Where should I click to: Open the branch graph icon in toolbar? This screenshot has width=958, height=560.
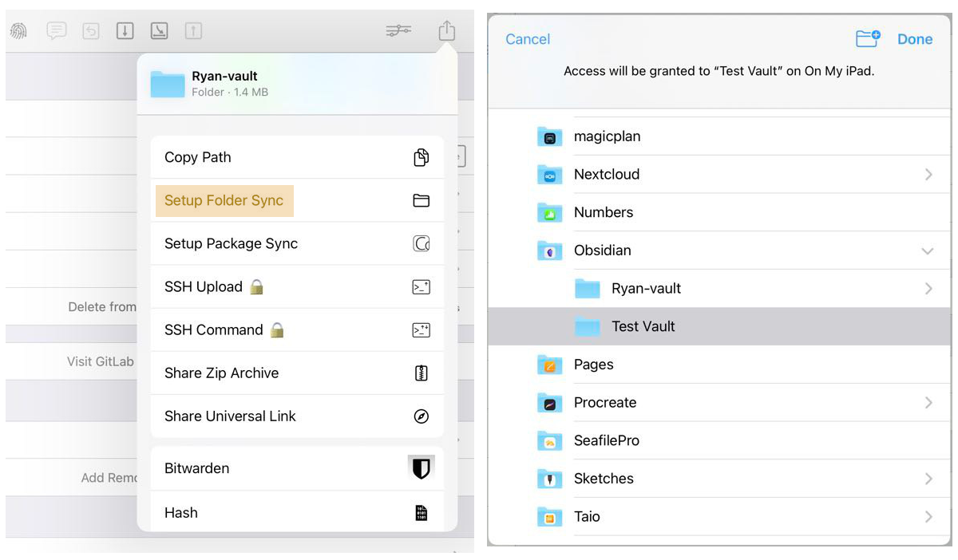point(398,31)
